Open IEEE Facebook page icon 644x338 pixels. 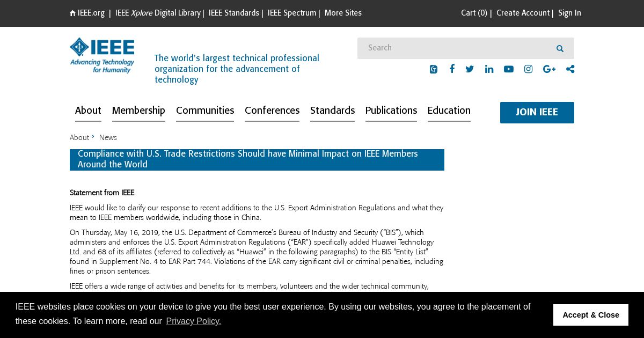pos(452,69)
